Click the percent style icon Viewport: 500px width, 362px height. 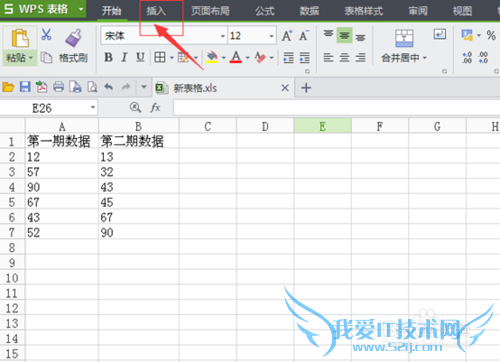point(491,35)
